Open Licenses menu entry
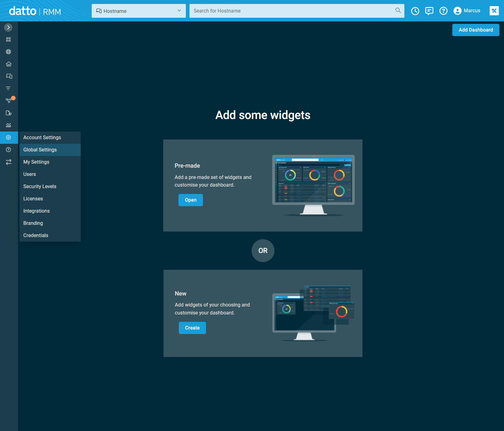Screen dimensions: 504x431 [x=50, y=199]
